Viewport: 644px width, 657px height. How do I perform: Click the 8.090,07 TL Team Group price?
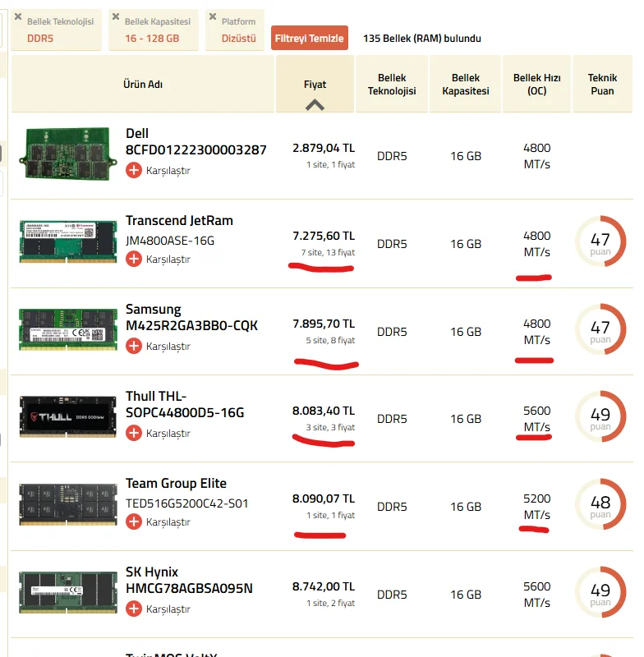pos(324,498)
